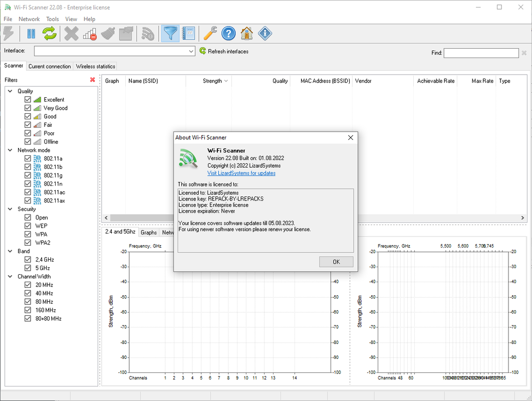Click the Strength column sort arrow
The height and width of the screenshot is (401, 532).
point(226,81)
